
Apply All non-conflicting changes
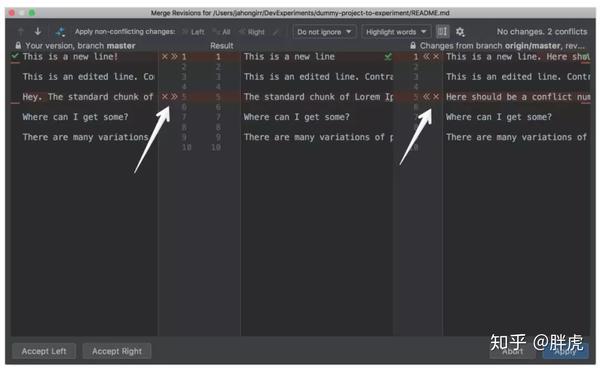[222, 32]
